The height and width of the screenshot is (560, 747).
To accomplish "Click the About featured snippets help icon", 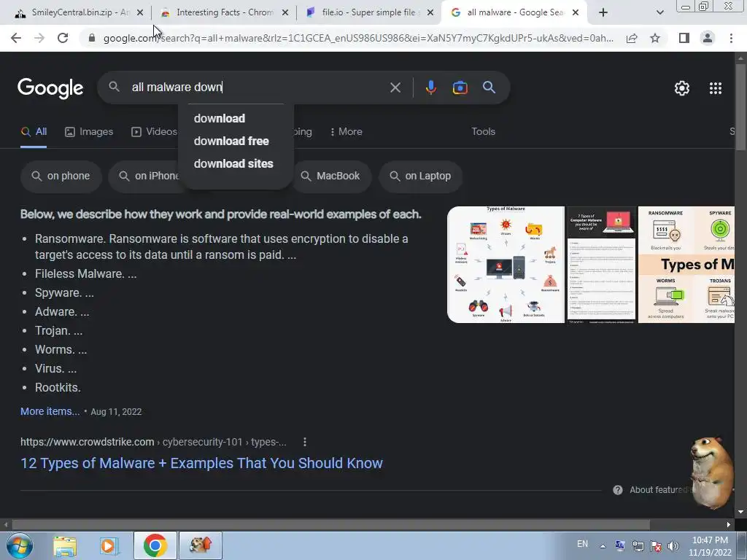I will click(617, 490).
